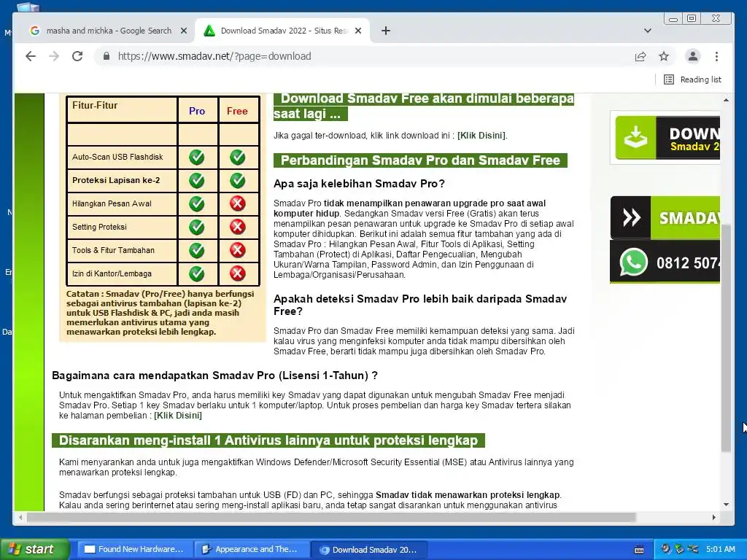This screenshot has height=560, width=747.
Task: Click the Klik Disini download retry link
Action: (481, 135)
